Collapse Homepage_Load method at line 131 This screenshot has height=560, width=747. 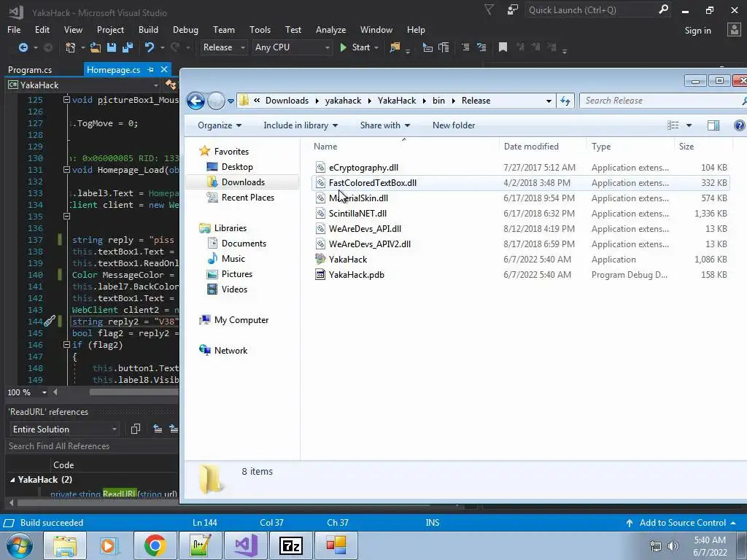[66, 170]
